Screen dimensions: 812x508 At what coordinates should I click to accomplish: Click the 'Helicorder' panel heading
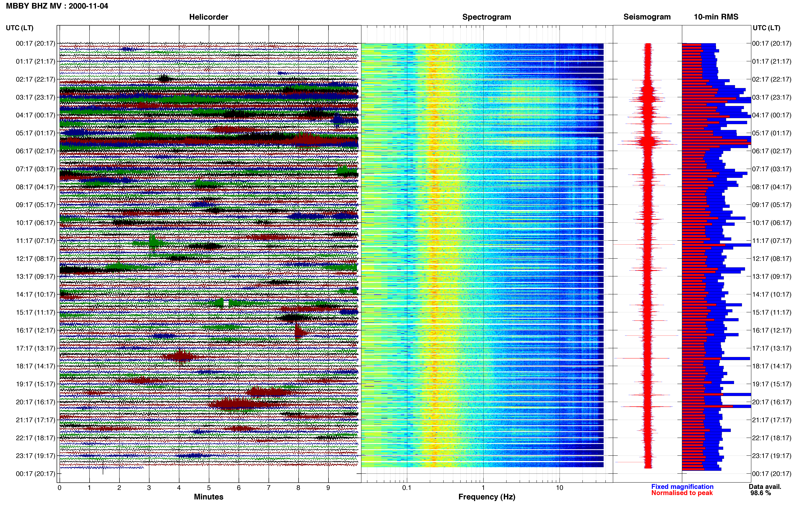(x=209, y=17)
